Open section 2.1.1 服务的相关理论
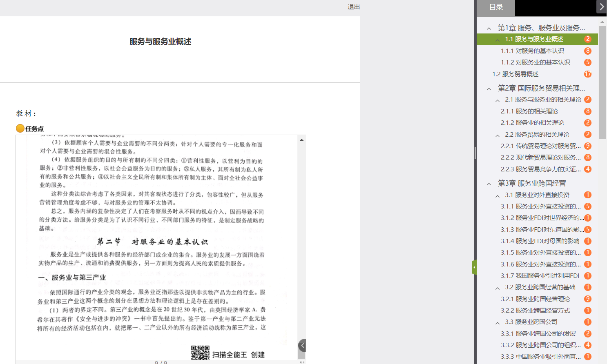Screen dimensions: 607x364 (529, 111)
